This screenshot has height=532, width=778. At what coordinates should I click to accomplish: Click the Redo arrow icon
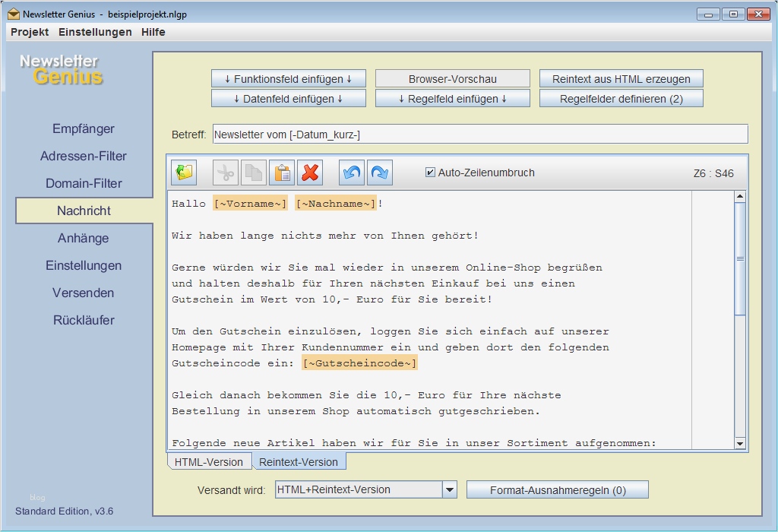pos(379,172)
